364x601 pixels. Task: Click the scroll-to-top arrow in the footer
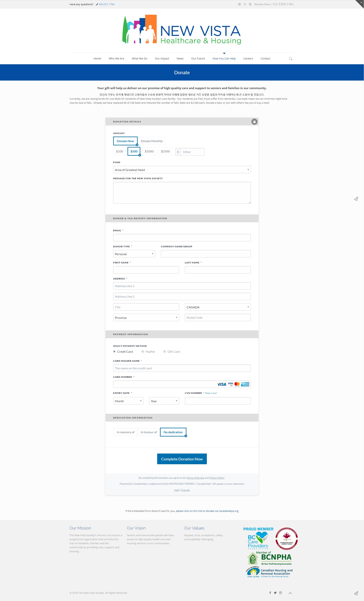click(290, 593)
